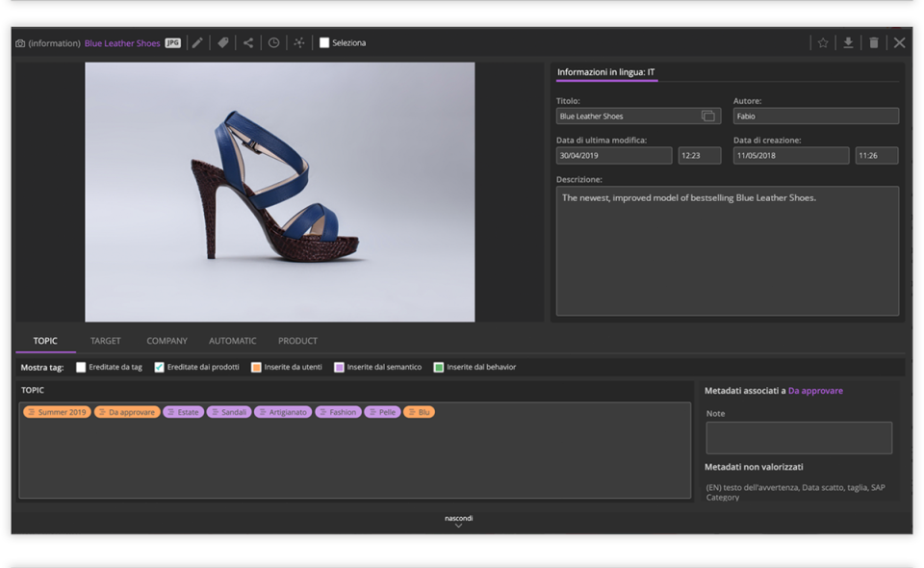
Task: Select the Summer 2019 tag
Action: coord(57,412)
